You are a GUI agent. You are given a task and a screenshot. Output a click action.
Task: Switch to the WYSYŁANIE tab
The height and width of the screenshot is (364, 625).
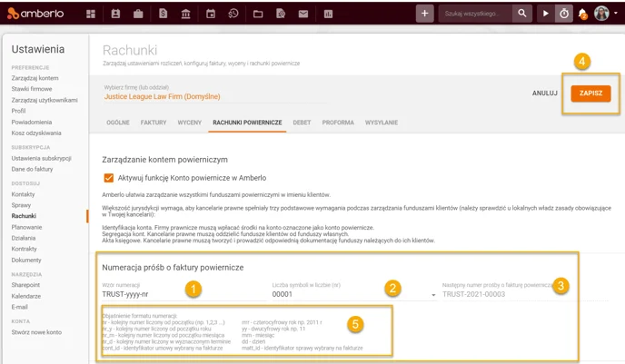pos(382,123)
